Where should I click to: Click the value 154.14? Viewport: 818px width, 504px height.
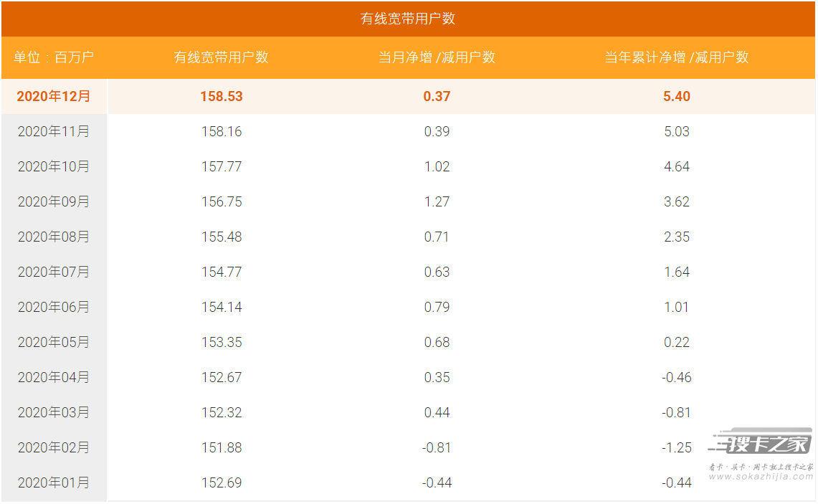[222, 307]
